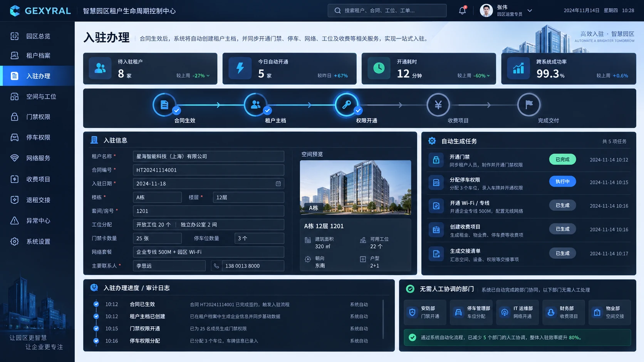Image resolution: width=644 pixels, height=362 pixels.
Task: Click the 自动生成任务 gear icon
Action: tap(432, 141)
